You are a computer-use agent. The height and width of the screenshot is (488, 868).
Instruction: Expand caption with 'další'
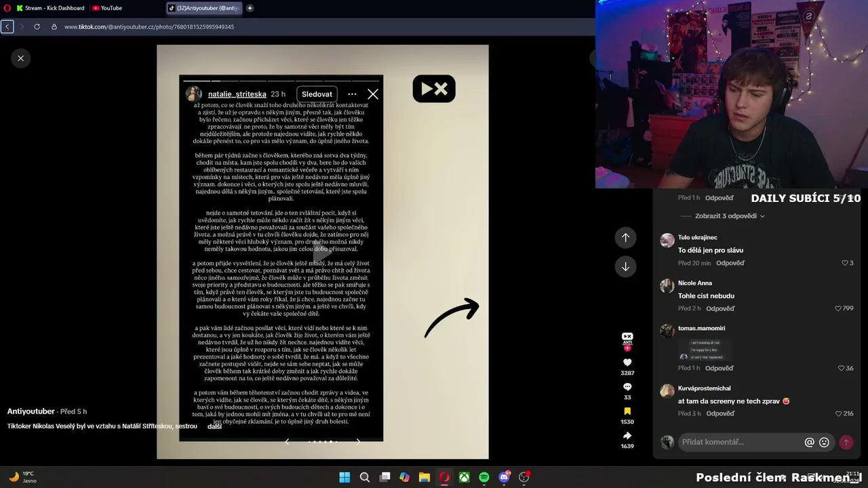click(x=214, y=426)
